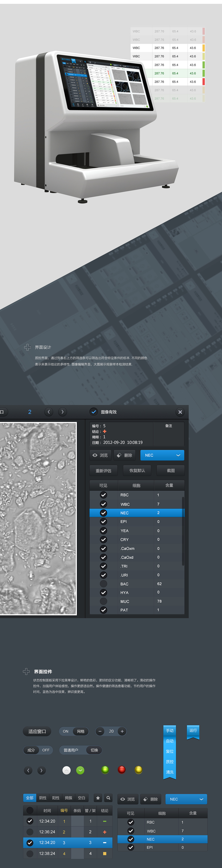Click the red indicator light
The image size is (222, 868).
tap(122, 770)
